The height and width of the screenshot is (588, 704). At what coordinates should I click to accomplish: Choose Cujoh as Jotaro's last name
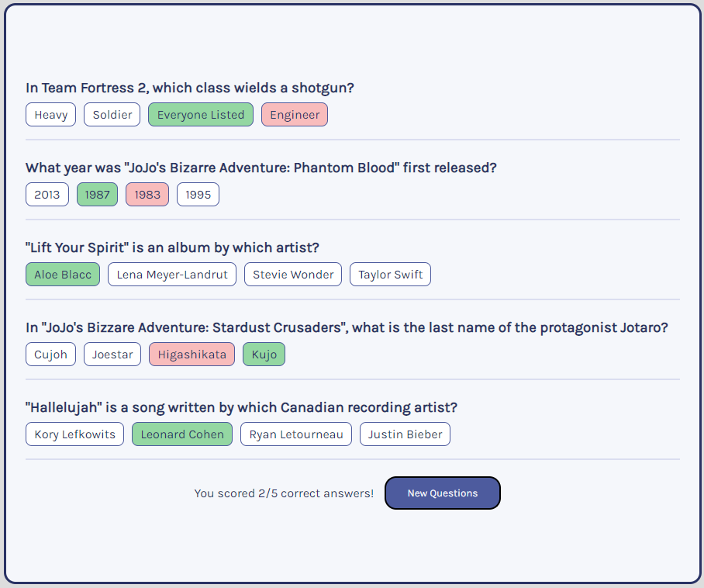pos(50,355)
